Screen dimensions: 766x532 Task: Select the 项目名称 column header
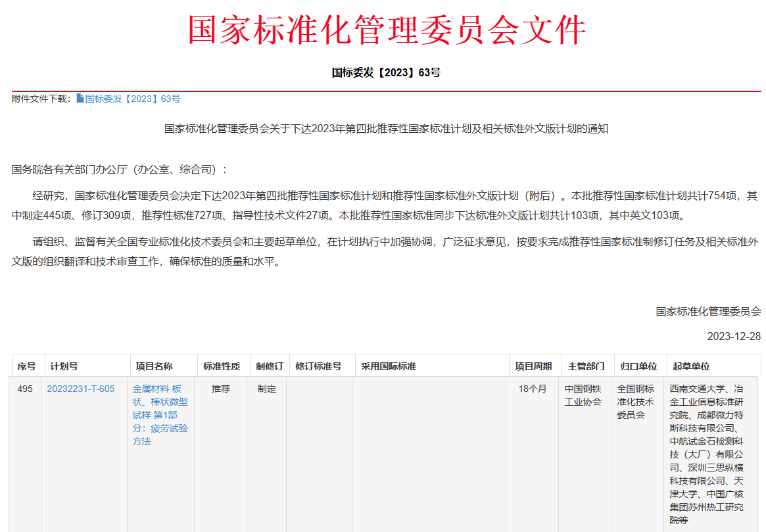(154, 366)
